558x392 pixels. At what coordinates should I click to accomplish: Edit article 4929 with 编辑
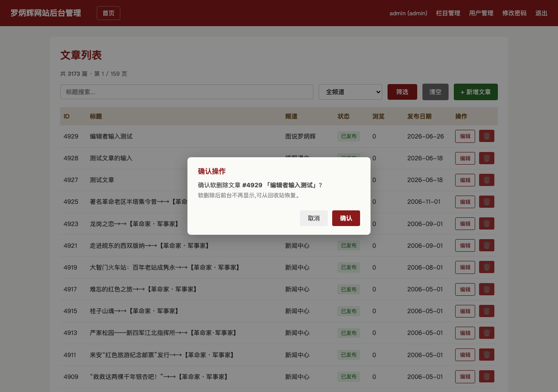(x=465, y=136)
